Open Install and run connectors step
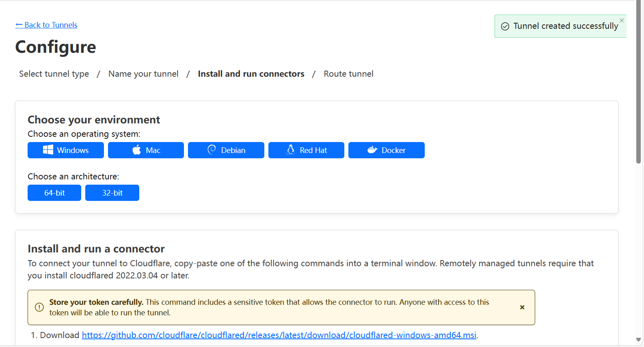The width and height of the screenshot is (644, 347). (x=251, y=74)
